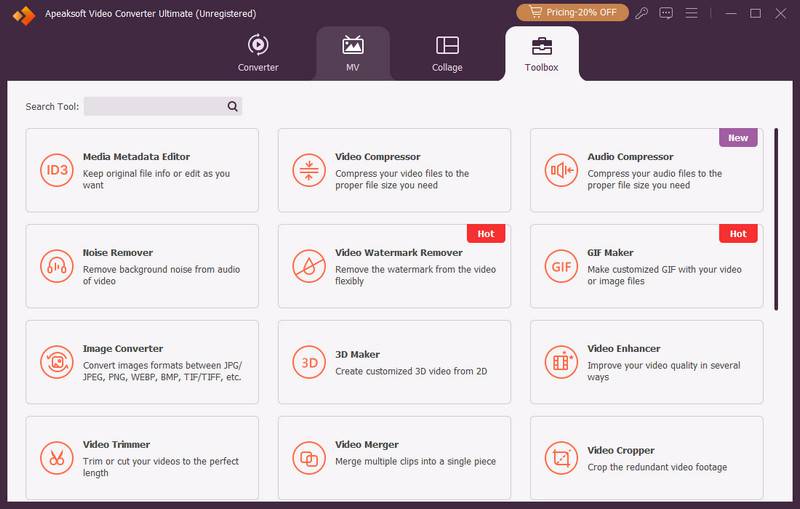Click the Image Converter title text

tap(123, 348)
